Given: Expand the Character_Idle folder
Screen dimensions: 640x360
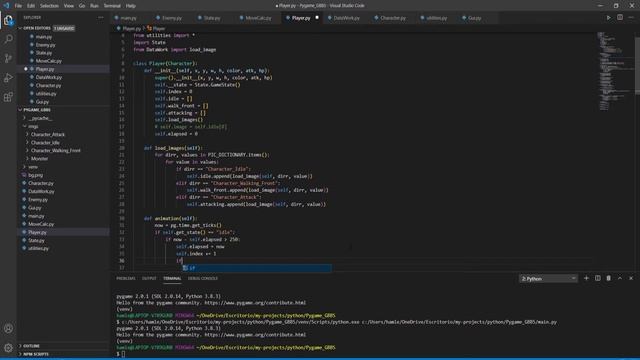Looking at the screenshot, I should pos(63,142).
